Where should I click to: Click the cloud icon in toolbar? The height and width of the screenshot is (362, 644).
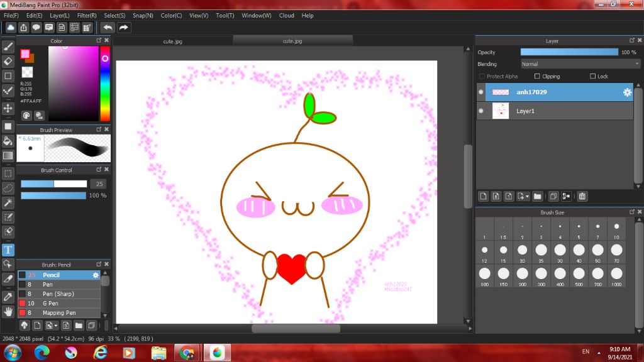pos(11,28)
